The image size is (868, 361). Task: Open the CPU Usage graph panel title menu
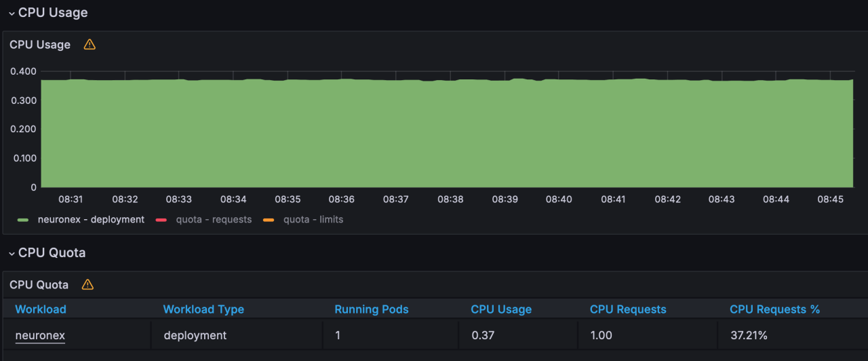pos(40,45)
